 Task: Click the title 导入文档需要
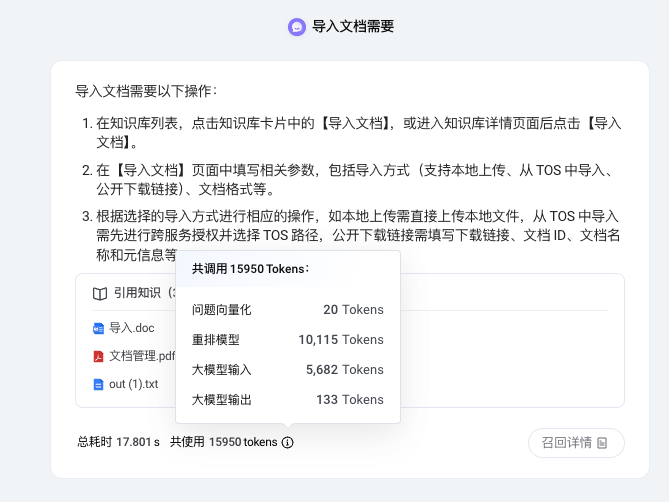click(353, 26)
